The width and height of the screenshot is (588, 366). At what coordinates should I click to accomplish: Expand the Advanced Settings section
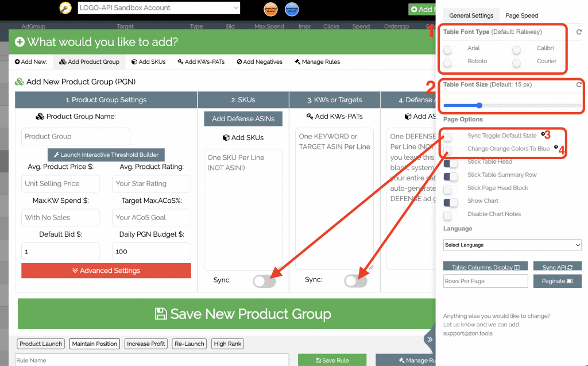pos(106,270)
